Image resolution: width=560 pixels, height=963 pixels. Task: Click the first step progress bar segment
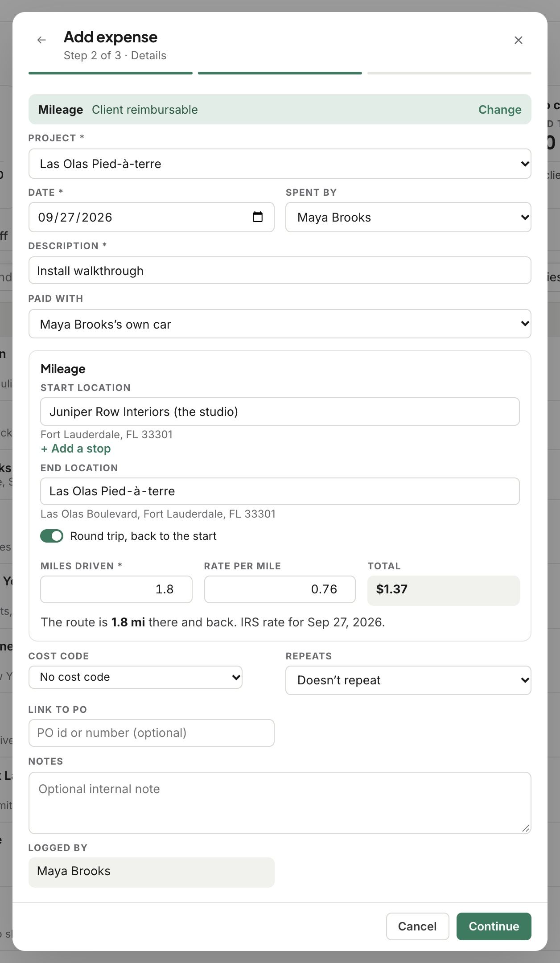pyautogui.click(x=111, y=73)
